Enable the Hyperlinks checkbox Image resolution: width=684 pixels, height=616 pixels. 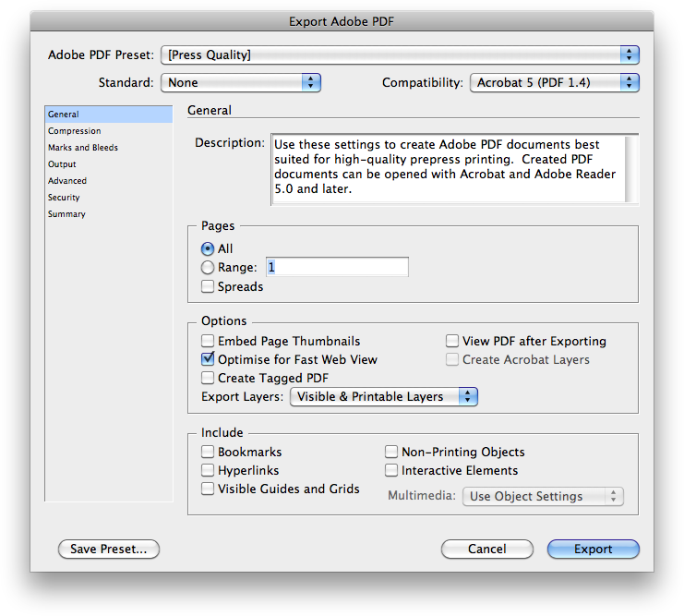(208, 470)
